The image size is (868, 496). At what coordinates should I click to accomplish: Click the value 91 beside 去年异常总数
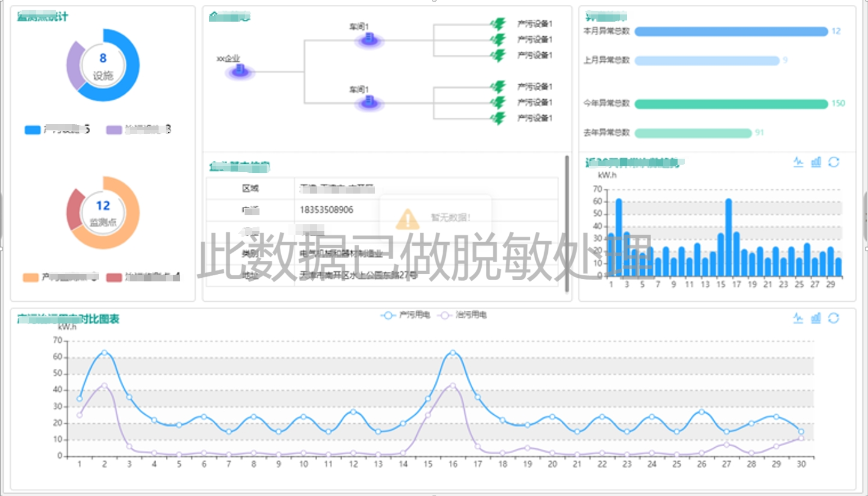pos(760,132)
